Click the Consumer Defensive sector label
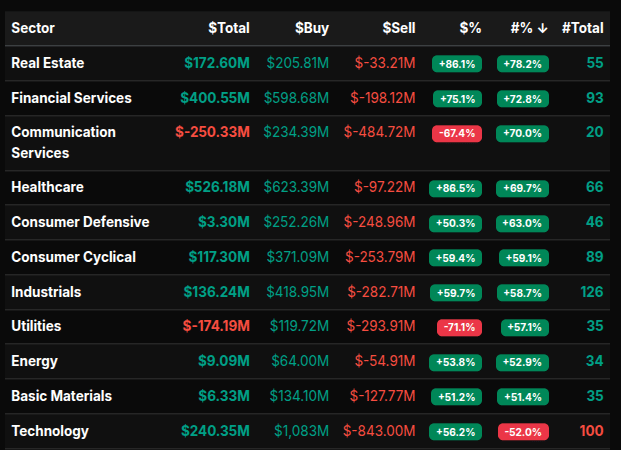The height and width of the screenshot is (450, 621). click(80, 222)
